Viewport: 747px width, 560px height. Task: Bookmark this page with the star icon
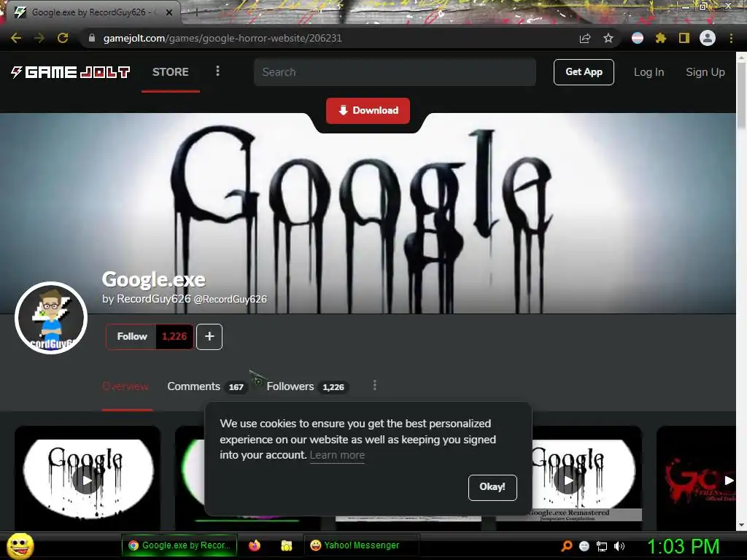click(x=608, y=38)
